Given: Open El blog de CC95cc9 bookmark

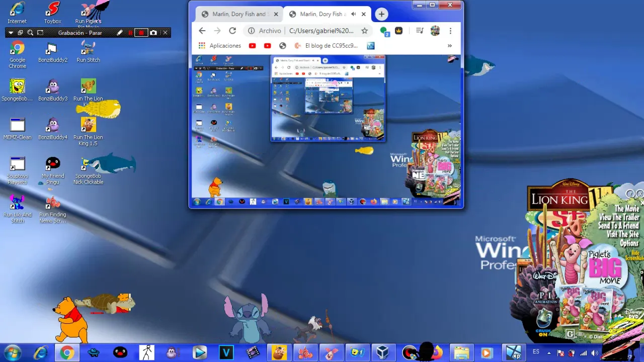Looking at the screenshot, I should pyautogui.click(x=327, y=46).
